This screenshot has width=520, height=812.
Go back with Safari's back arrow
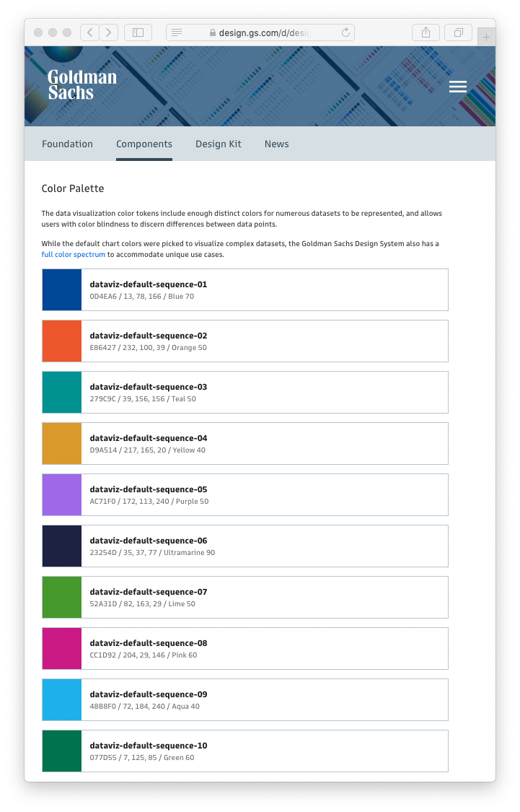pos(89,32)
